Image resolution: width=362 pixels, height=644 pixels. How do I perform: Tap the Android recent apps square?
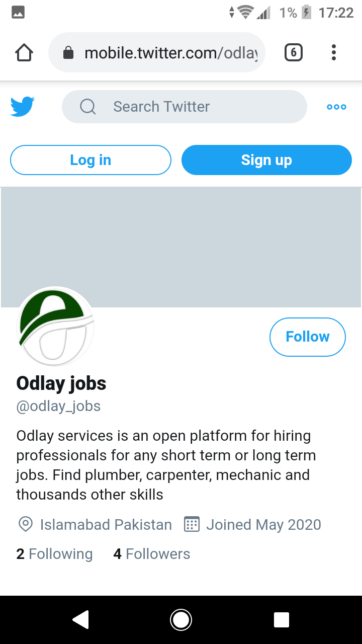click(x=281, y=620)
